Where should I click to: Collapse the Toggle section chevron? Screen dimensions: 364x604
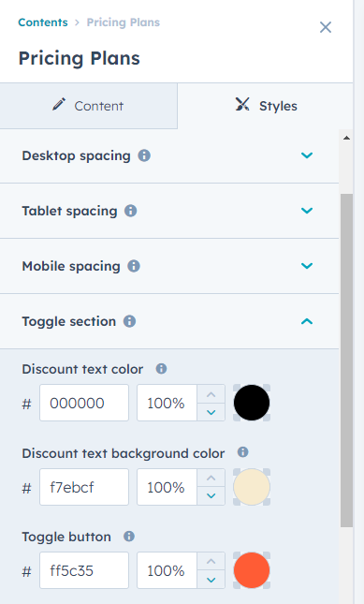[307, 321]
